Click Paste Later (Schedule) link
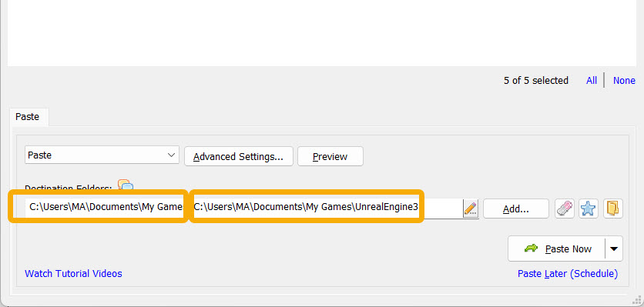644x307 pixels. tap(568, 273)
